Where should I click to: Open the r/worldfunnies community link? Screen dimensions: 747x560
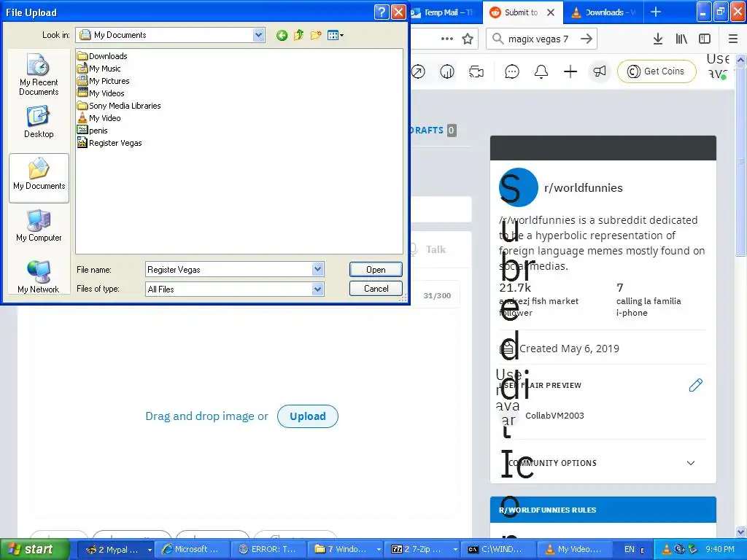[x=583, y=187]
